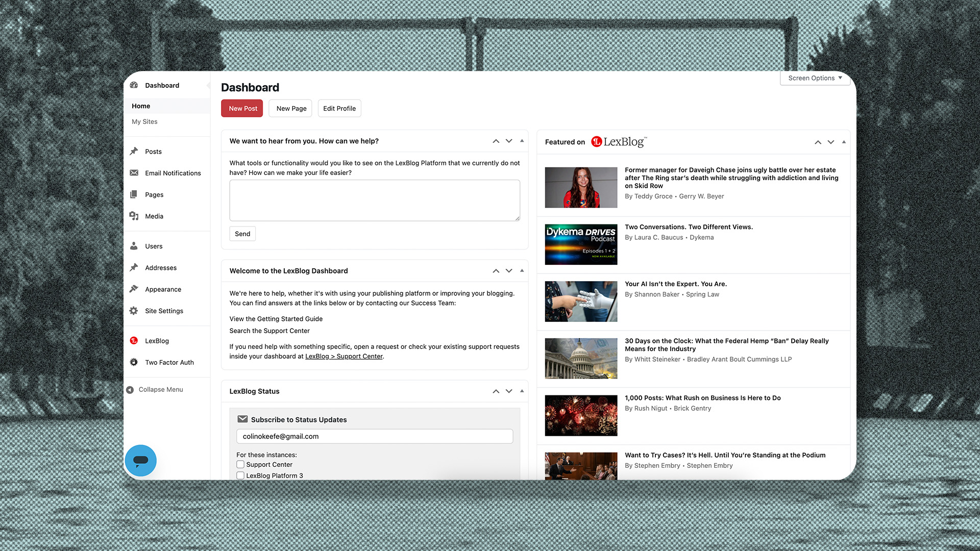The width and height of the screenshot is (980, 551).
Task: Move the feedback panel up with its arrow
Action: (496, 141)
